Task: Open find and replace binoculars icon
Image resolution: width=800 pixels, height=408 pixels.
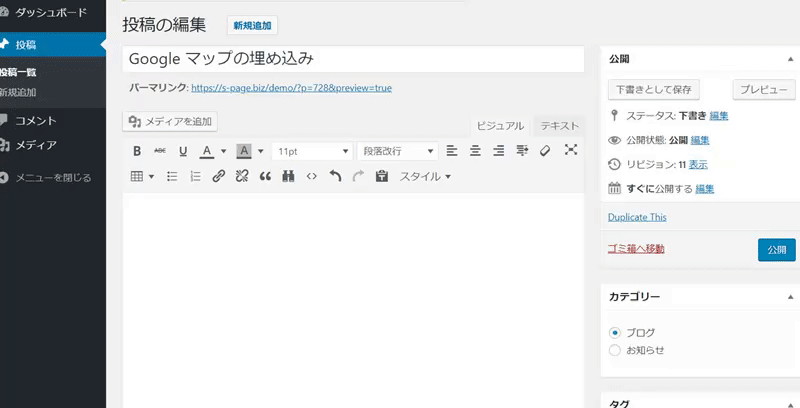Action: click(288, 176)
